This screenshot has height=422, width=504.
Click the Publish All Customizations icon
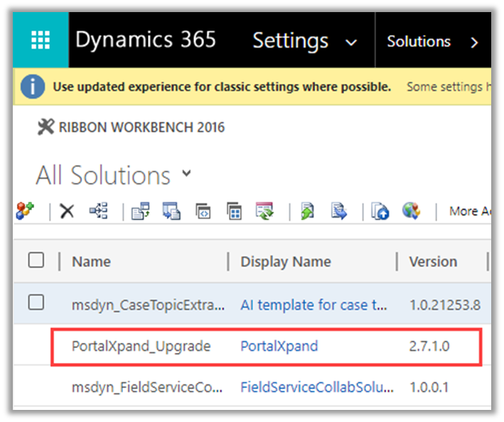click(x=264, y=211)
